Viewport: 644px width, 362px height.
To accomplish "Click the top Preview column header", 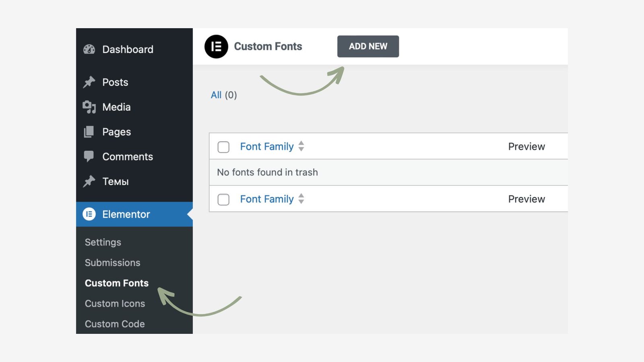I will coord(526,146).
